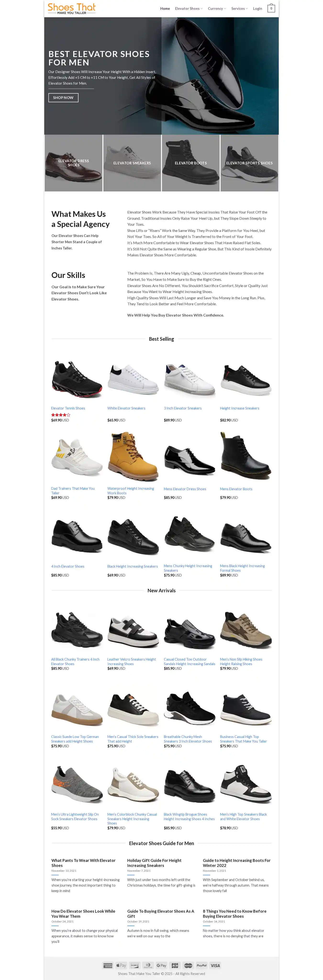Image resolution: width=323 pixels, height=980 pixels.
Task: Click the Shoes That Make You Taller logo
Action: (x=72, y=8)
